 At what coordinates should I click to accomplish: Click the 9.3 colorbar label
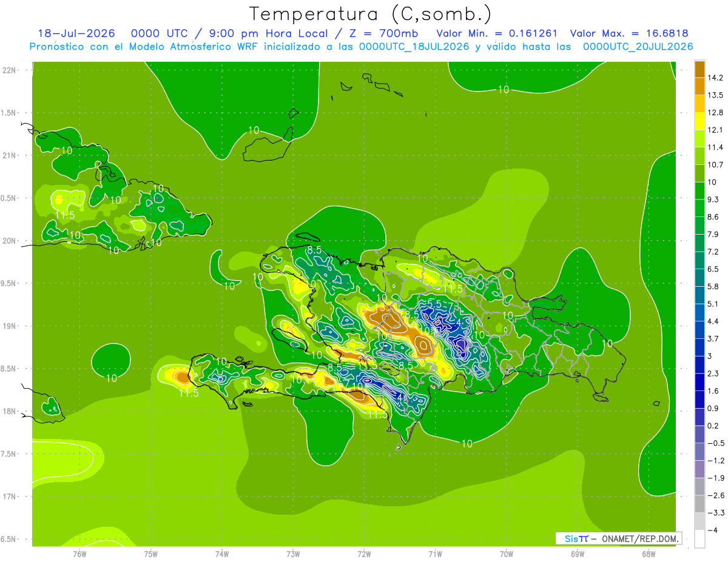(715, 199)
